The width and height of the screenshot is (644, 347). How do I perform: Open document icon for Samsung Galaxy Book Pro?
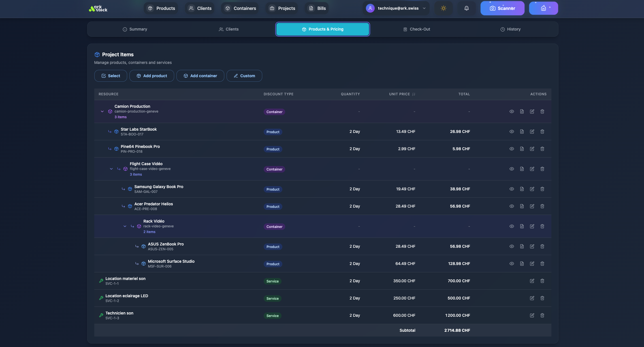tap(522, 189)
